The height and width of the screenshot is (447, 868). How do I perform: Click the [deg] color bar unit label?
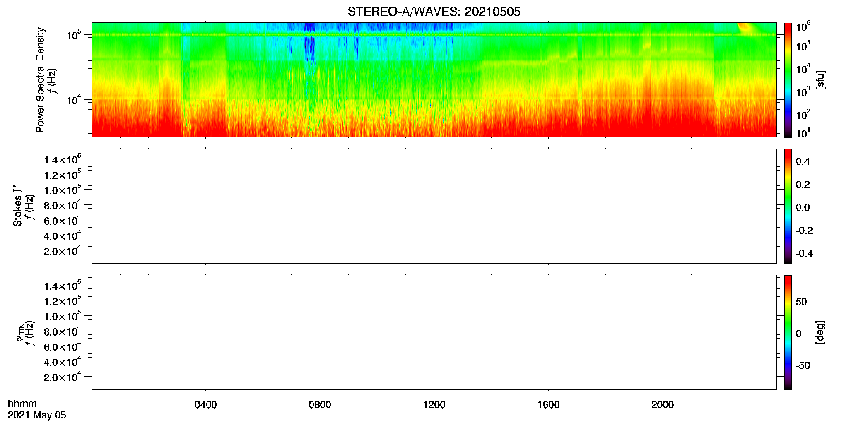pyautogui.click(x=820, y=332)
